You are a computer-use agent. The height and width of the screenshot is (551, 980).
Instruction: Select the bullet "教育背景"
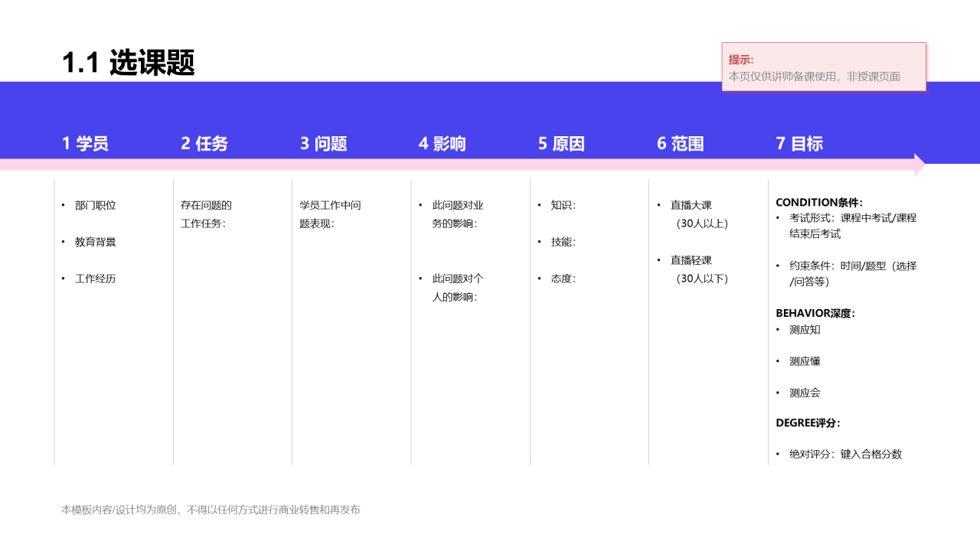pos(96,242)
